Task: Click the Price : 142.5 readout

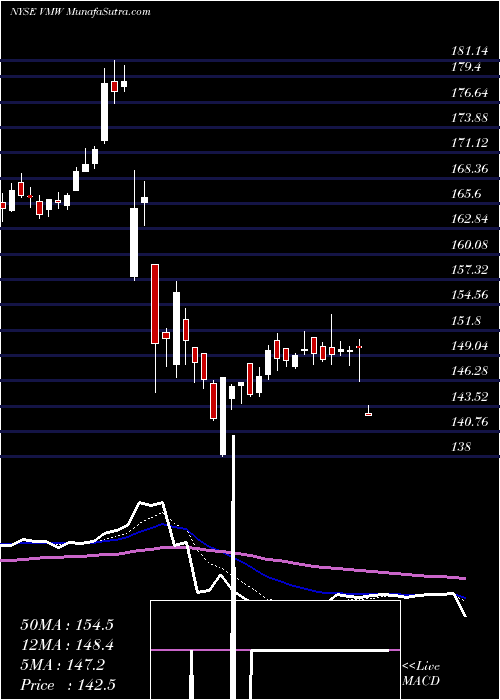Action: (x=67, y=685)
